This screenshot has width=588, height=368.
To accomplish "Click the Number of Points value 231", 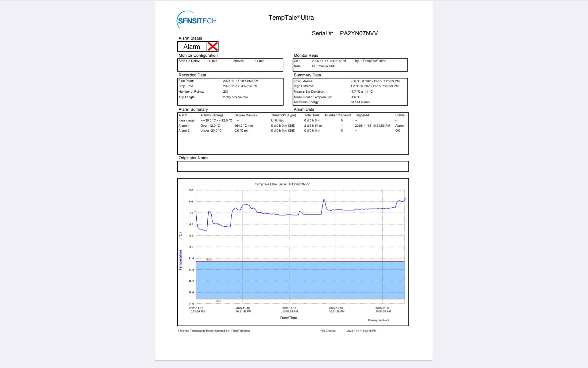I will 226,92.
